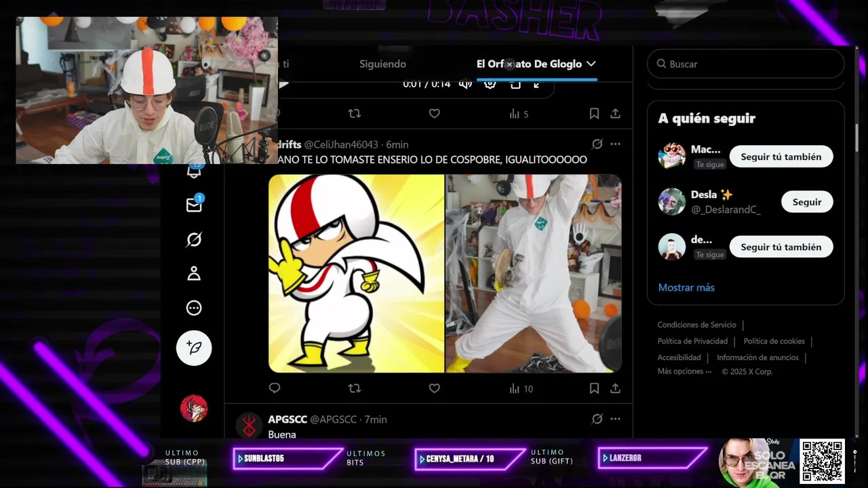The height and width of the screenshot is (488, 868).
Task: Open video settings gear icon
Action: 490,84
